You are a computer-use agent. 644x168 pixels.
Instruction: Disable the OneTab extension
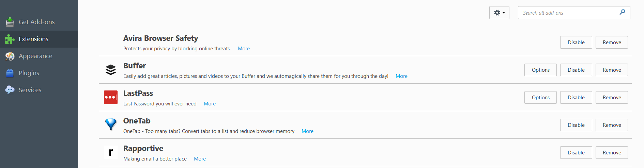click(x=576, y=125)
